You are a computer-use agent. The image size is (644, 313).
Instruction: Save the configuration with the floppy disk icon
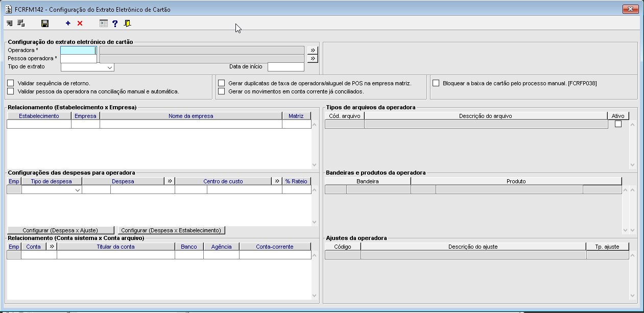pyautogui.click(x=45, y=23)
